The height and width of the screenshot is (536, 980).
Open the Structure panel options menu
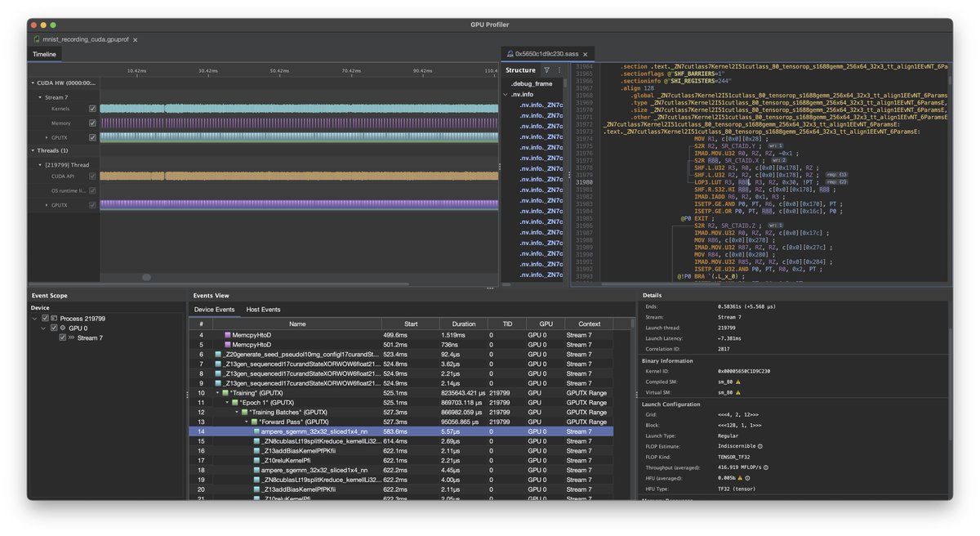(559, 70)
